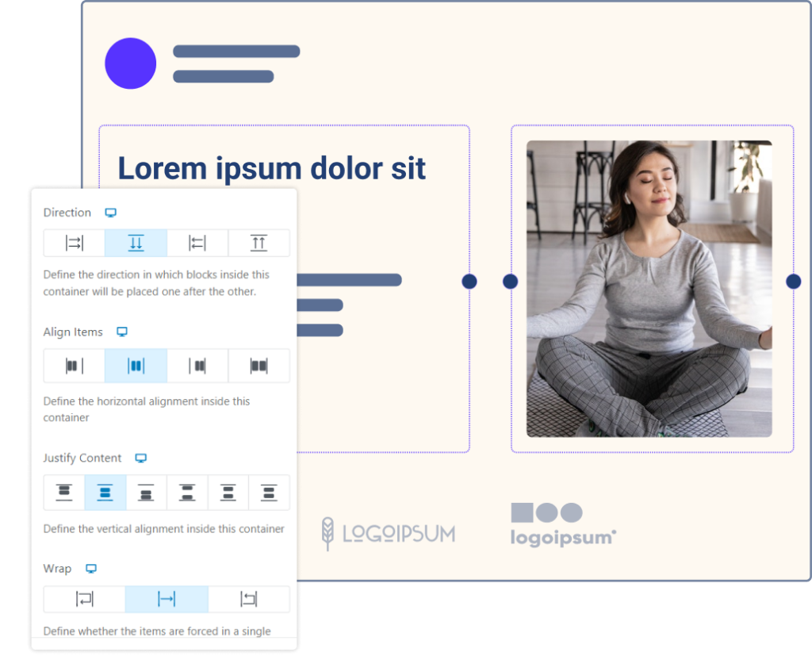Choose the center Align Items icon
The height and width of the screenshot is (656, 812).
click(136, 366)
